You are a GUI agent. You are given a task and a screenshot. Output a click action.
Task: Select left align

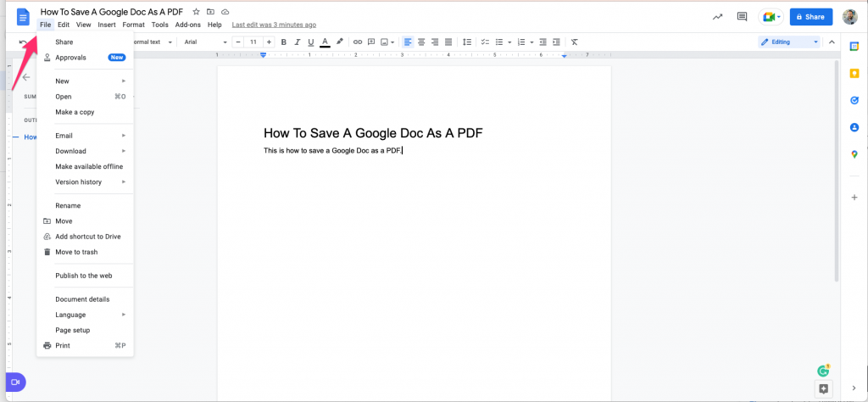point(408,42)
